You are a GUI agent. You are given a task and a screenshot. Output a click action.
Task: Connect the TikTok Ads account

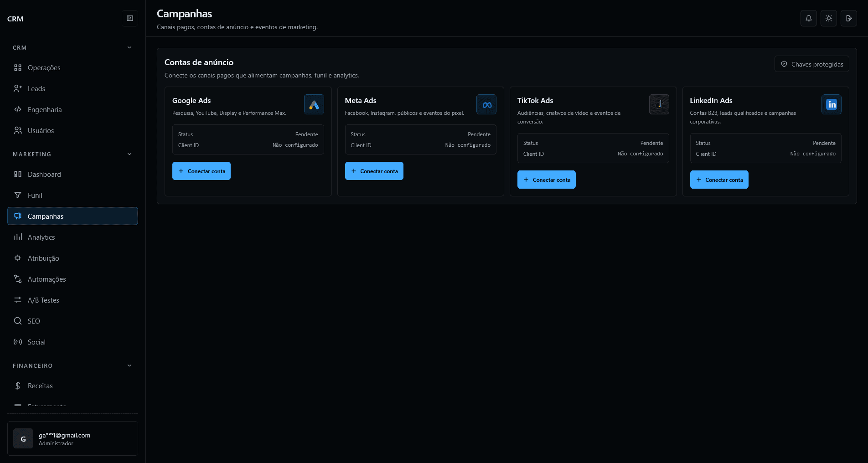click(x=547, y=180)
